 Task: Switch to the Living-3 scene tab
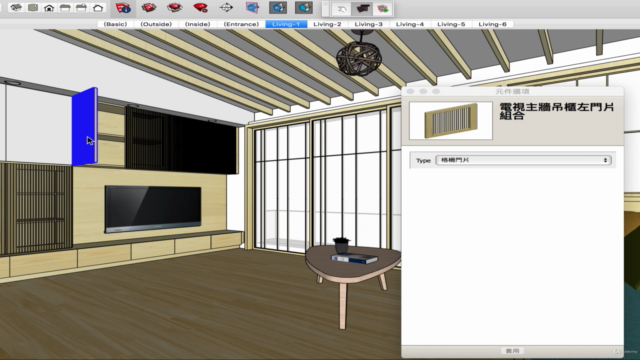[x=369, y=24]
